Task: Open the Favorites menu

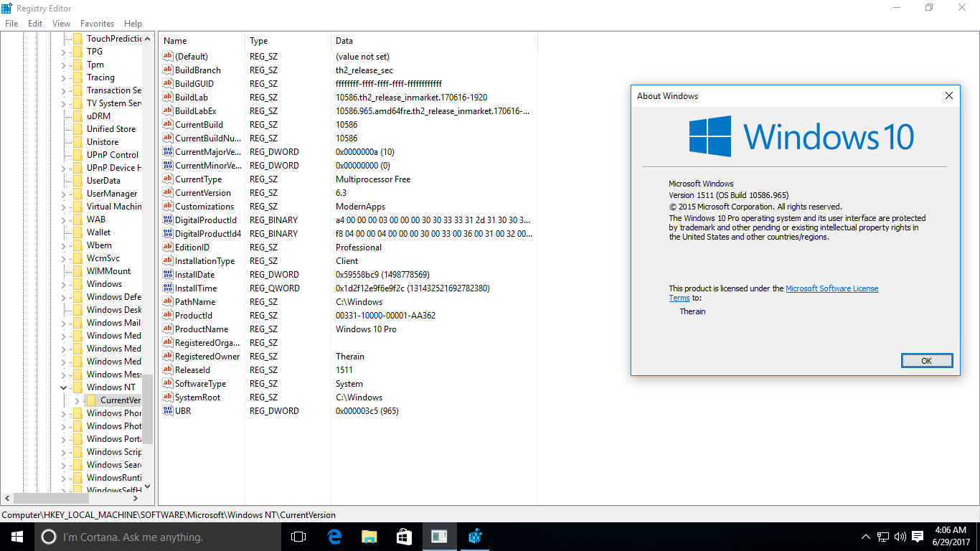Action: [97, 24]
